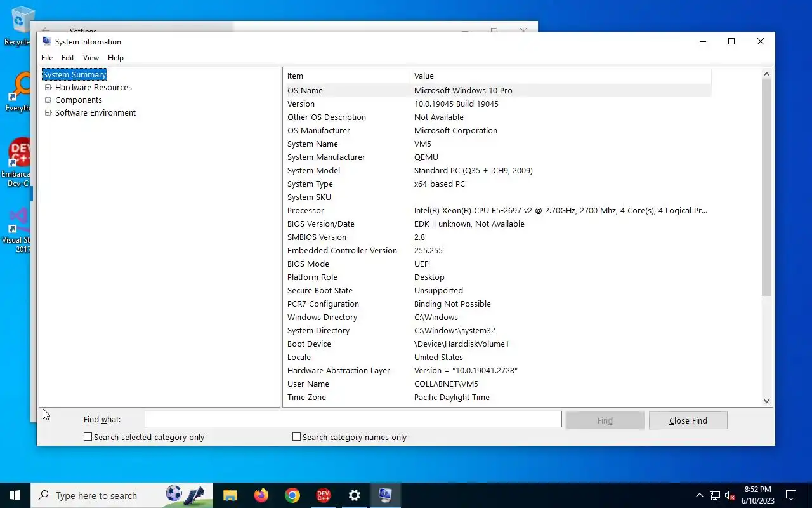Open the Help menu

click(x=115, y=58)
